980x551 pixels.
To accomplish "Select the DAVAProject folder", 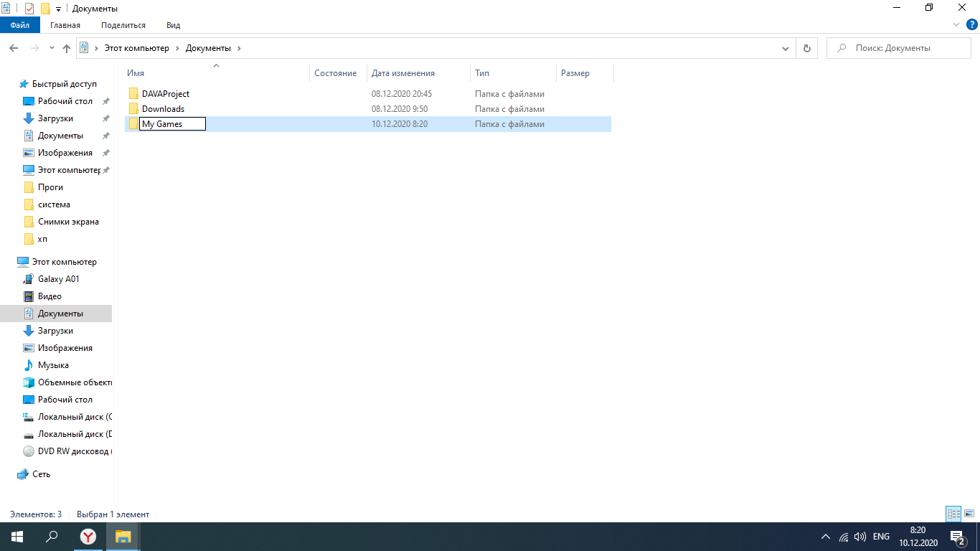I will pyautogui.click(x=165, y=94).
